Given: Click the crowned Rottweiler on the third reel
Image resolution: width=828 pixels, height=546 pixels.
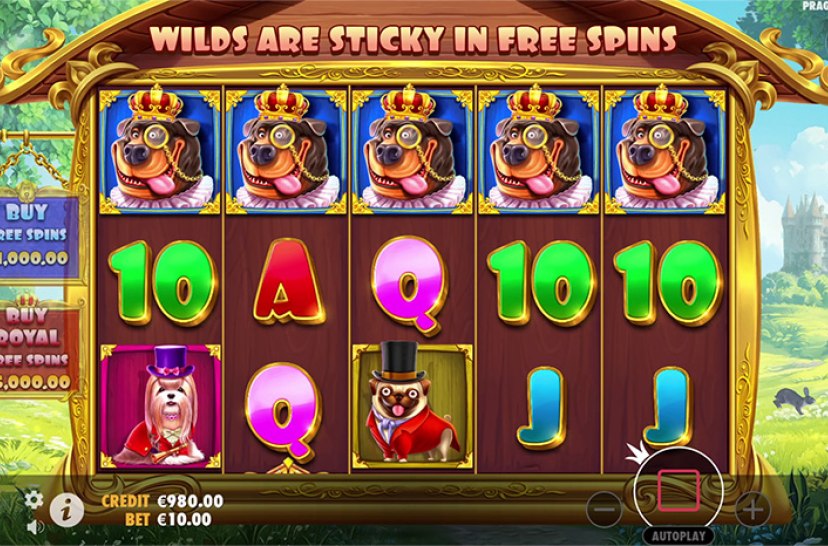Looking at the screenshot, I should tap(412, 149).
